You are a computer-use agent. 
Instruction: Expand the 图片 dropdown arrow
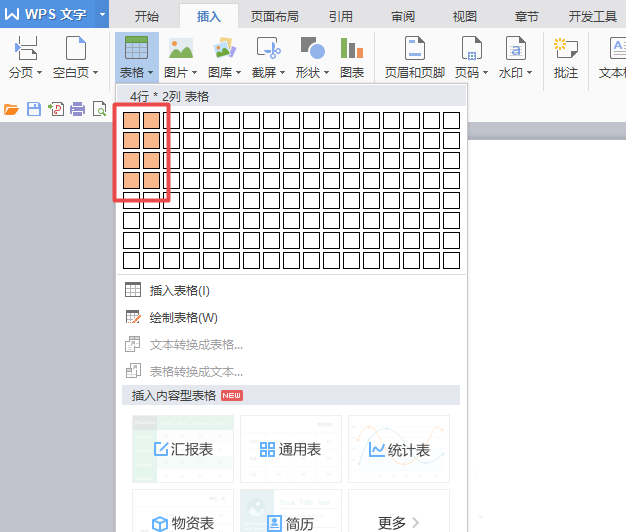(194, 73)
